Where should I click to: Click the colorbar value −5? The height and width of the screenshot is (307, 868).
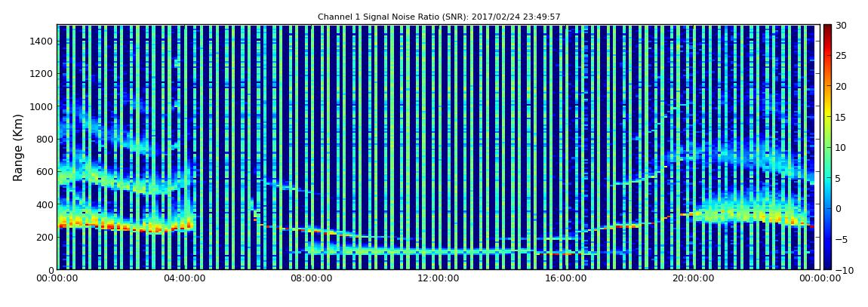pyautogui.click(x=842, y=240)
